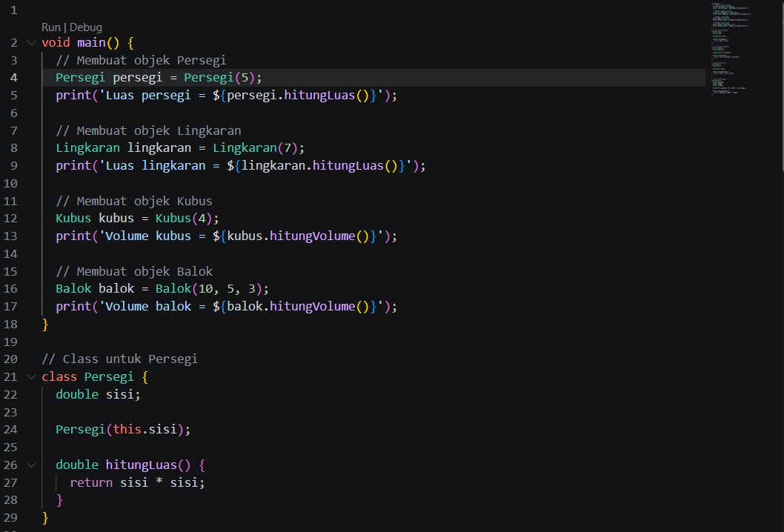Click the 'hitungLuas' method name in its declaration
The image size is (784, 532).
141,465
